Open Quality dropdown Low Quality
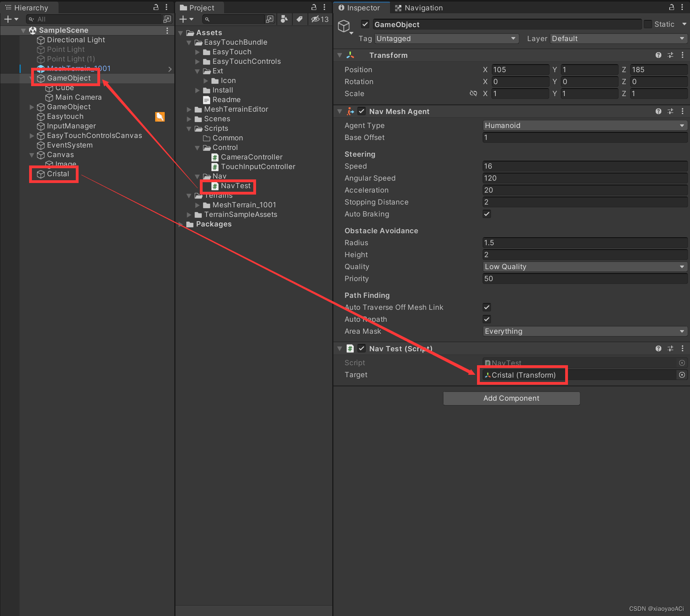This screenshot has height=616, width=690. [x=585, y=267]
